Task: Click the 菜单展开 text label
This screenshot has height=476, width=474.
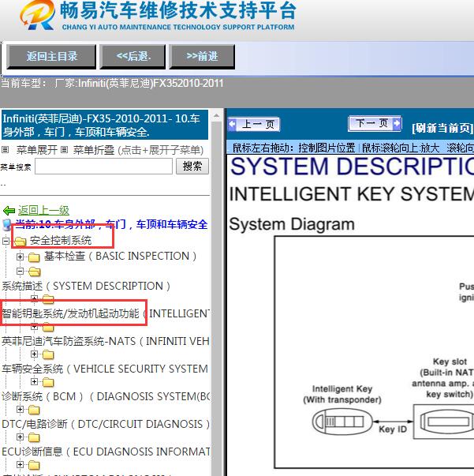Action: tap(37, 150)
